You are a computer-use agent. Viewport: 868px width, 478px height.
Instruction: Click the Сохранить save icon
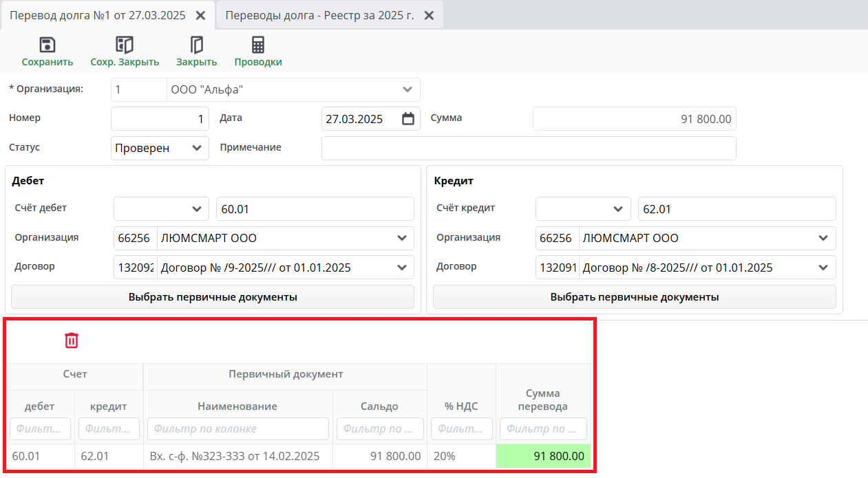[x=47, y=45]
